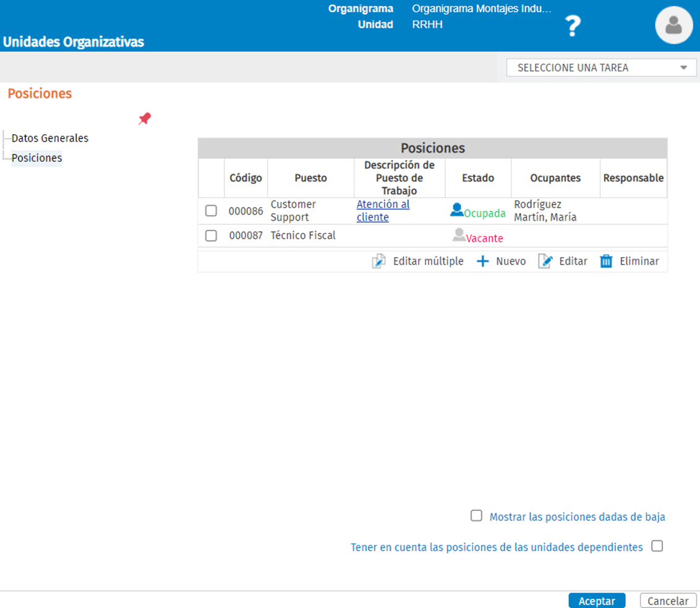Click the pencil icon for Editar
This screenshot has height=608, width=700.
click(545, 261)
